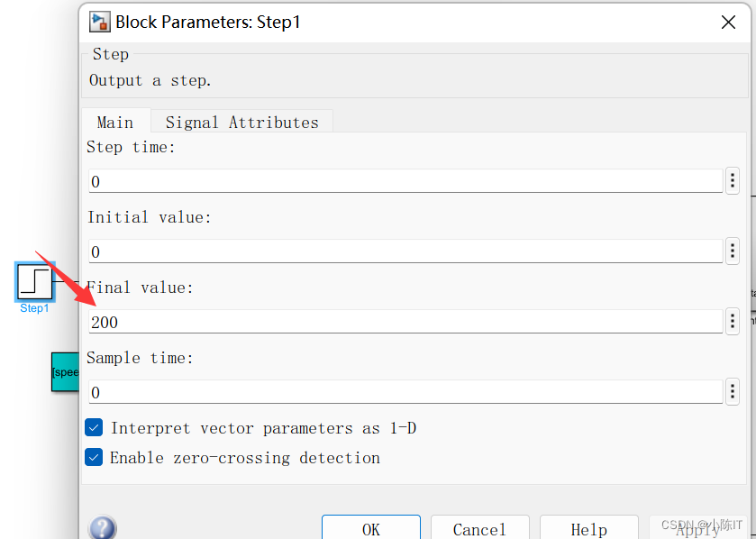The width and height of the screenshot is (756, 539).
Task: Select the Main tab
Action: (x=115, y=123)
